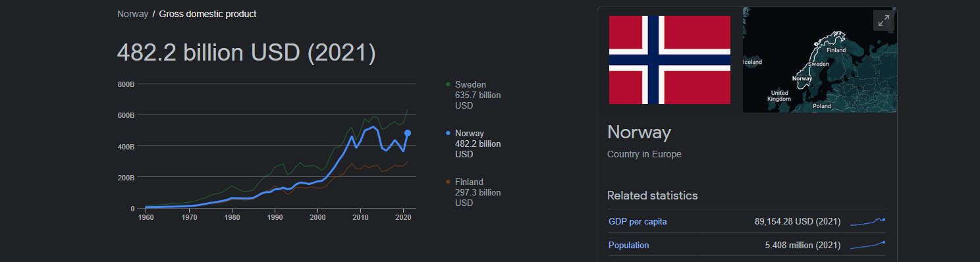Image resolution: width=980 pixels, height=262 pixels.
Task: Click the Gross domestic product breadcrumb
Action: pos(207,14)
